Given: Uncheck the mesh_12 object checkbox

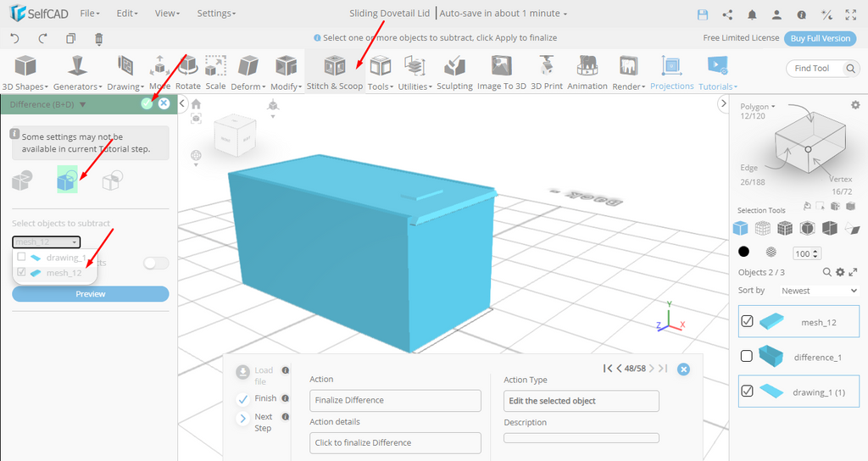Looking at the screenshot, I should point(747,321).
